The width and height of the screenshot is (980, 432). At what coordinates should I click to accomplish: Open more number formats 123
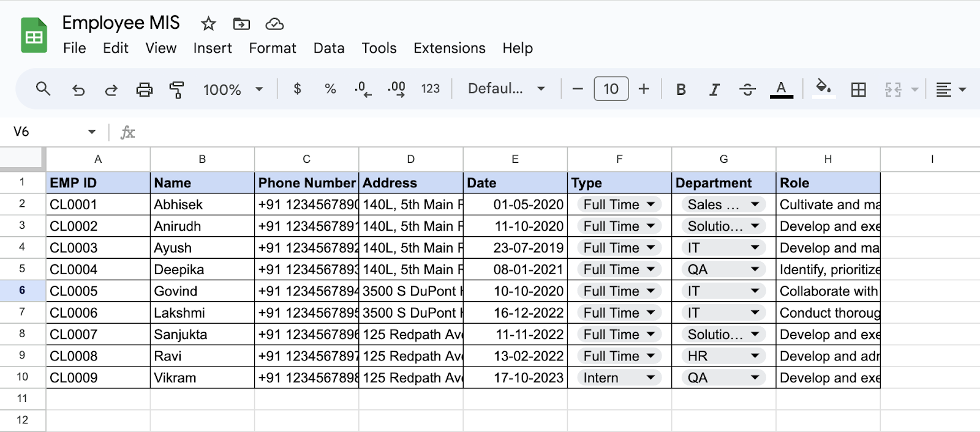point(430,89)
